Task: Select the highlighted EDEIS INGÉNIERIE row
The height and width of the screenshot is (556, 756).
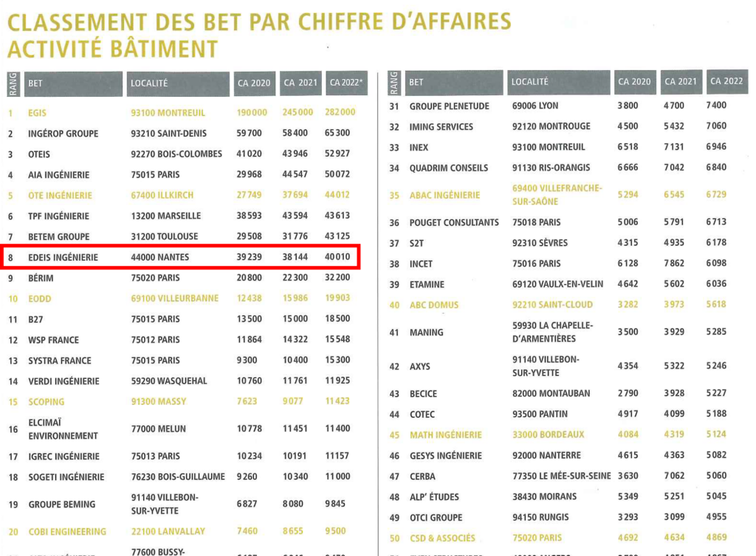Action: [180, 257]
